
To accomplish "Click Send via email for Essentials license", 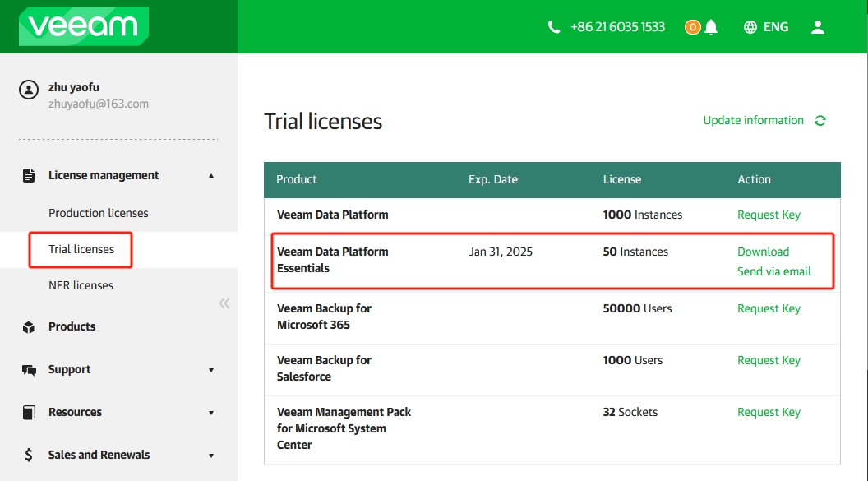I will pos(774,272).
